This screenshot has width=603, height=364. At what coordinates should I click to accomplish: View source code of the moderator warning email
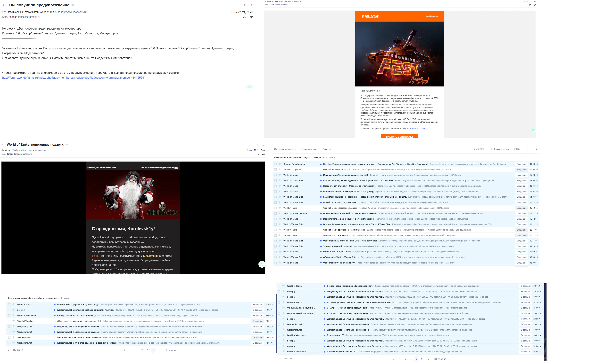(244, 17)
